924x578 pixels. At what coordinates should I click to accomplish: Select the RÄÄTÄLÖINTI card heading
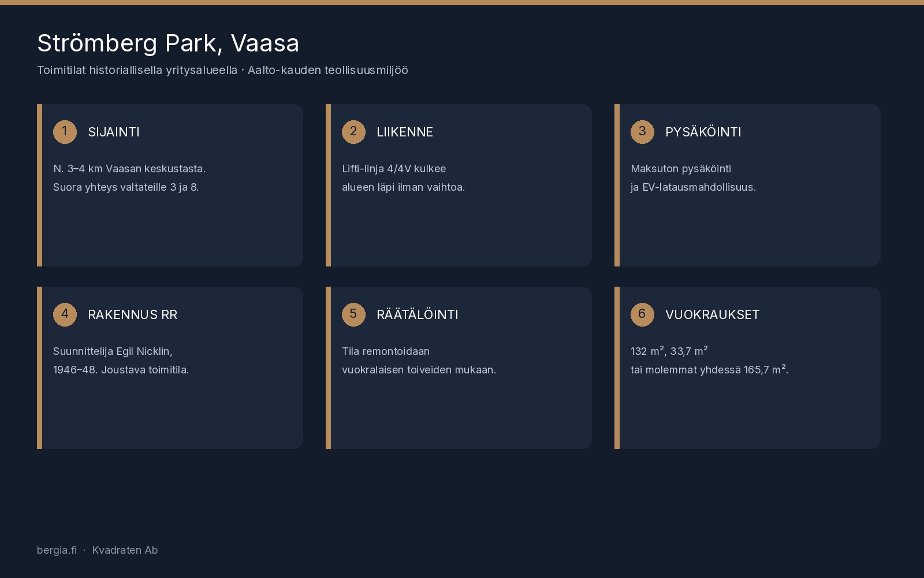418,314
